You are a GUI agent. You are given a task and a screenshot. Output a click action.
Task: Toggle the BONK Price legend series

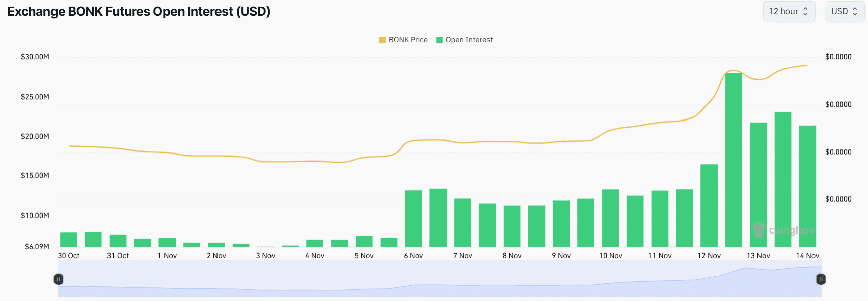coord(403,40)
